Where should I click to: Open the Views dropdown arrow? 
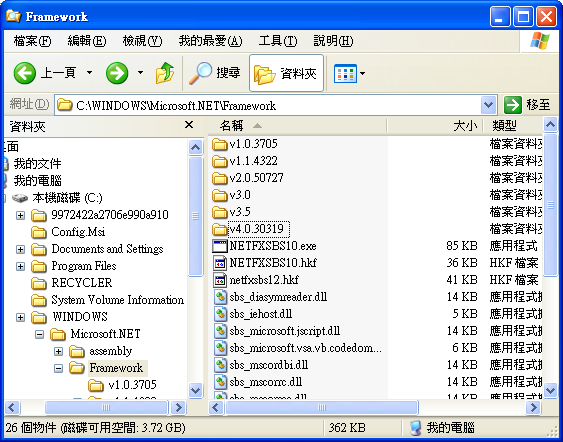click(x=362, y=73)
